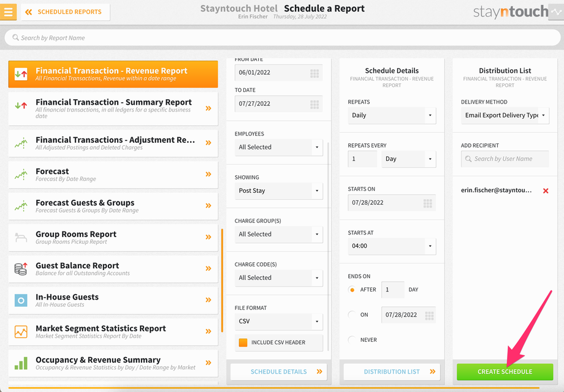Select the Ends On 'On' date radio
The height and width of the screenshot is (392, 564).
coord(352,315)
